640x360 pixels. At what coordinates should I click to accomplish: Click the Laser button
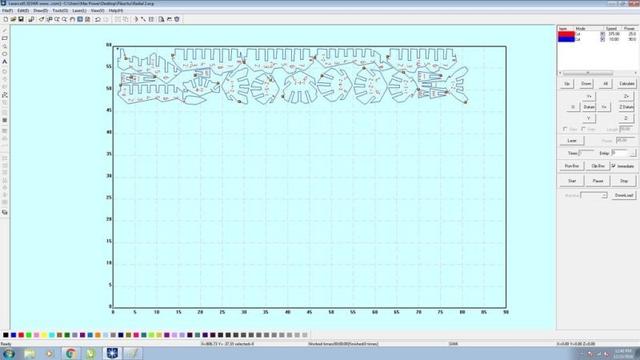coord(572,140)
